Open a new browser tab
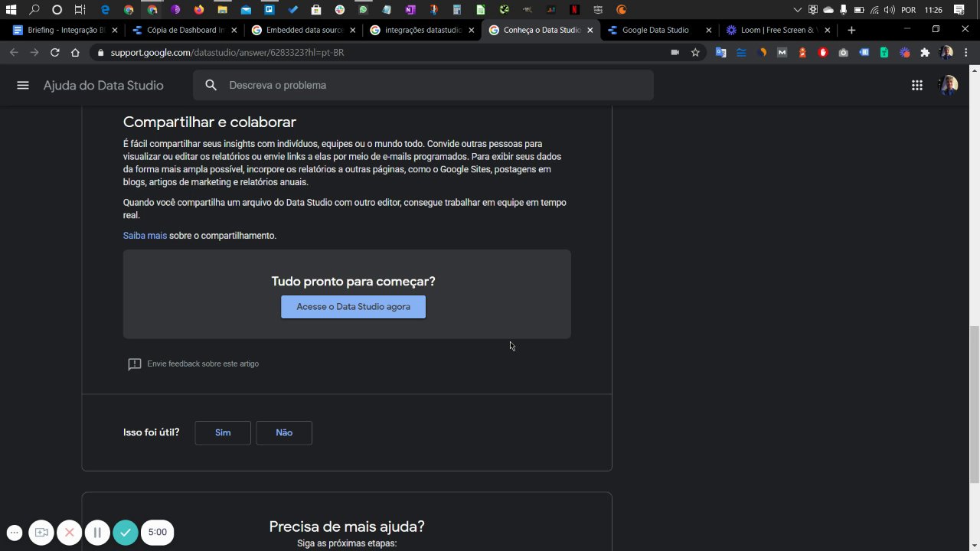The image size is (980, 551). coord(851,30)
